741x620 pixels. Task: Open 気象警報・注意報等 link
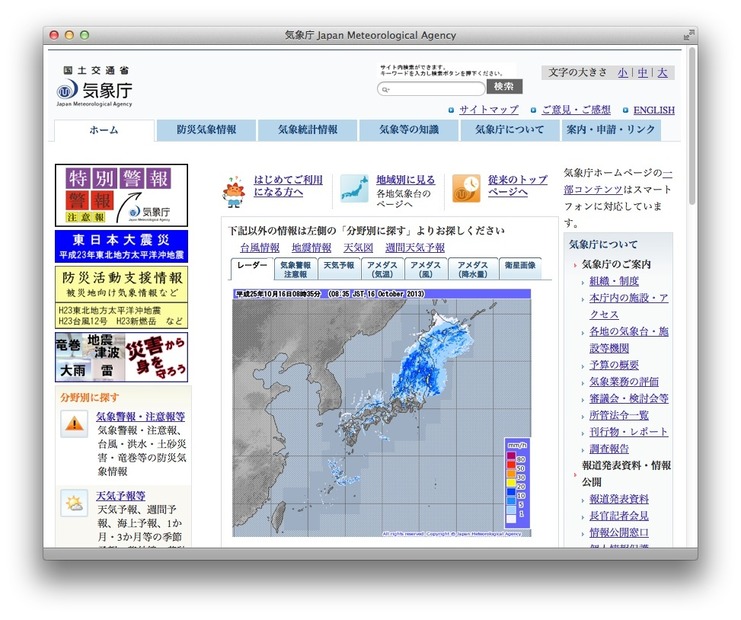point(140,416)
